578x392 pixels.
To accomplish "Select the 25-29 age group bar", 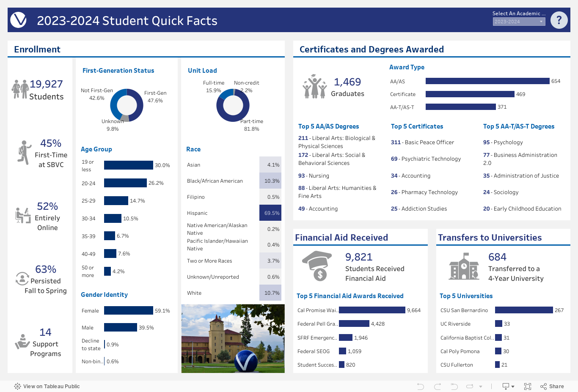I will 116,201.
